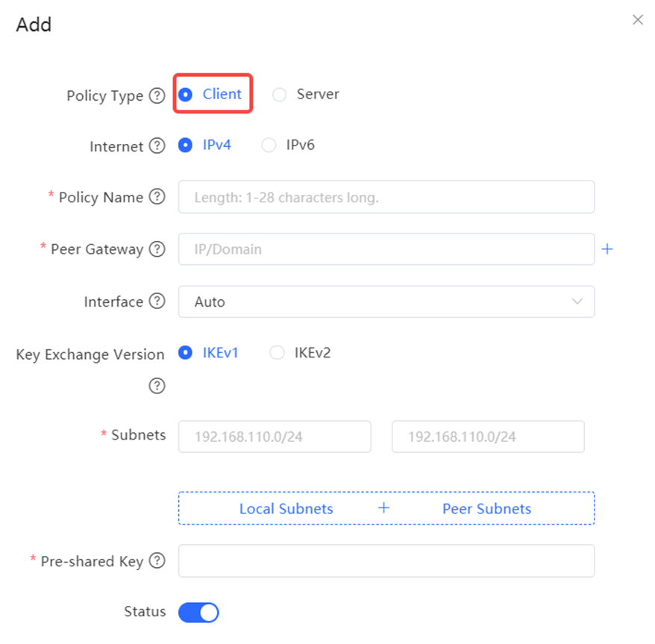Click into the Policy Name input field
Image resolution: width=655 pixels, height=644 pixels.
pyautogui.click(x=386, y=197)
